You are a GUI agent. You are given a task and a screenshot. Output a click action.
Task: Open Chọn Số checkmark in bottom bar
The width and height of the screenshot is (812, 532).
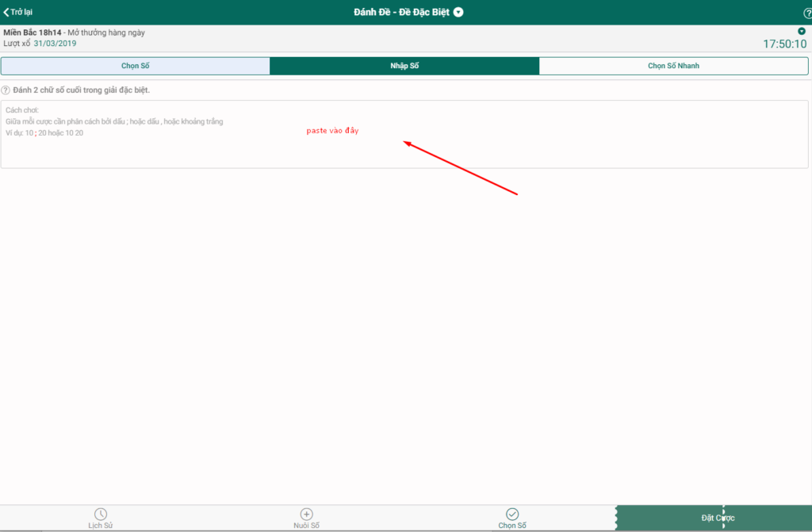click(x=512, y=518)
